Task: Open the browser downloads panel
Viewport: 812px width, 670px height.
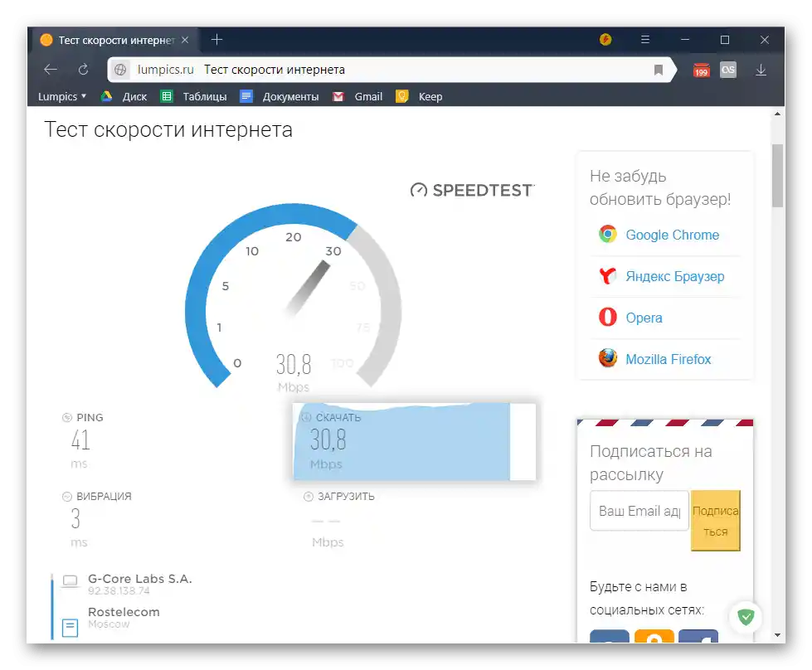Action: 761,70
